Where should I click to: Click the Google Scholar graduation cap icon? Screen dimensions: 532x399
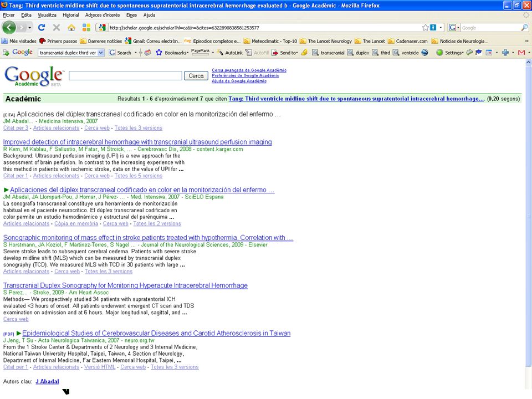pyautogui.click(x=479, y=53)
